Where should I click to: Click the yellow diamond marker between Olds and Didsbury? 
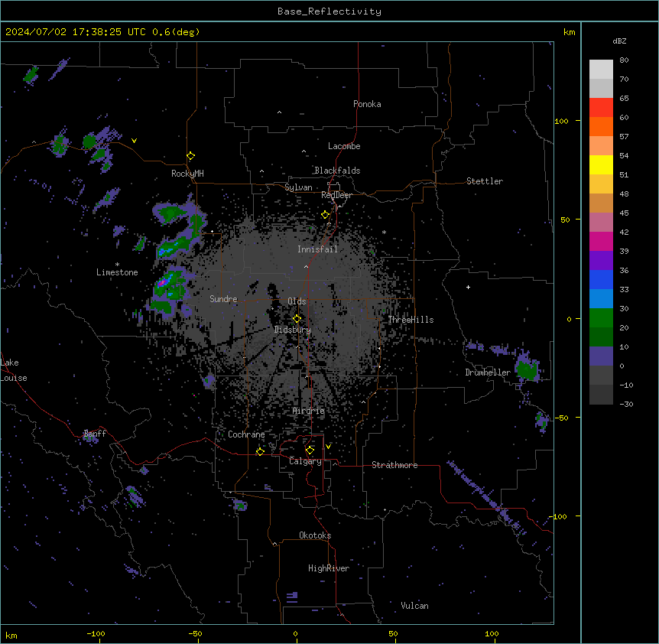297,319
